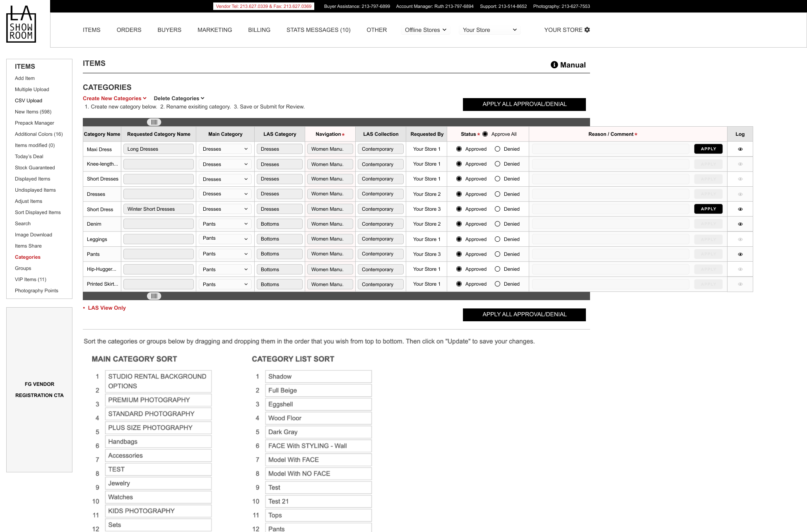807x532 pixels.
Task: Open the BILLING menu
Action: (x=259, y=30)
